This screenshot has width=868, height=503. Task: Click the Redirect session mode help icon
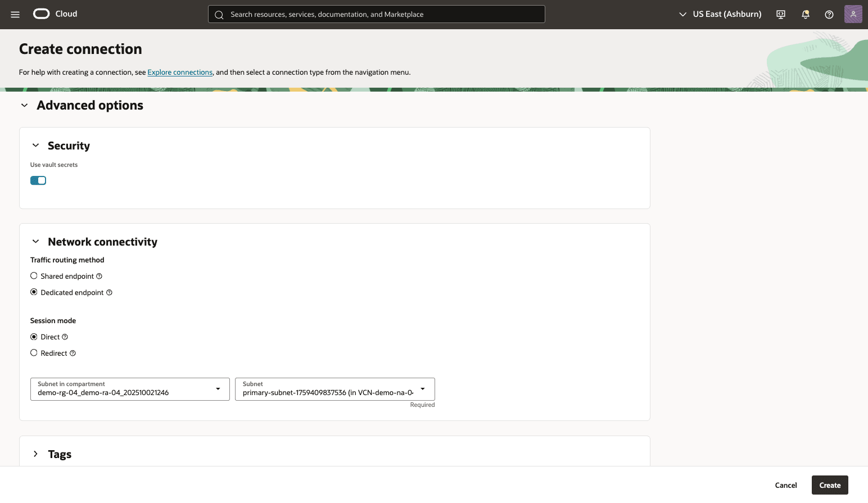click(x=74, y=353)
